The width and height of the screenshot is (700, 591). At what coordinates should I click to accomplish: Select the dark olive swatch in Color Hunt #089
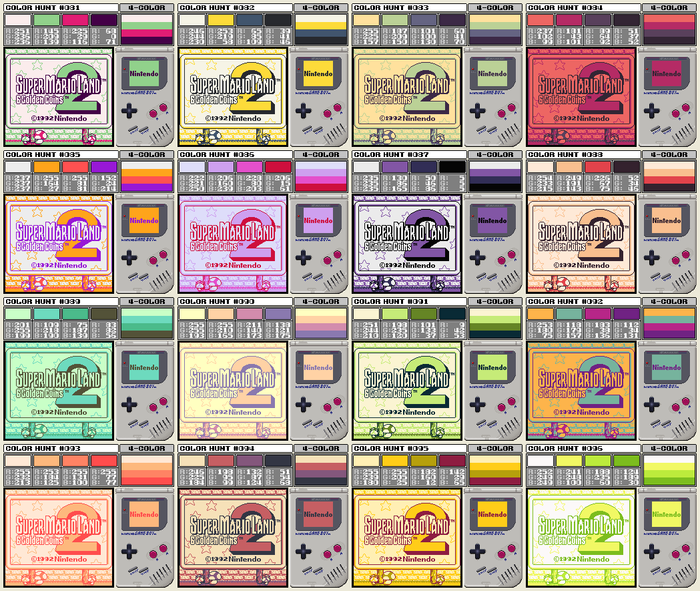(104, 314)
